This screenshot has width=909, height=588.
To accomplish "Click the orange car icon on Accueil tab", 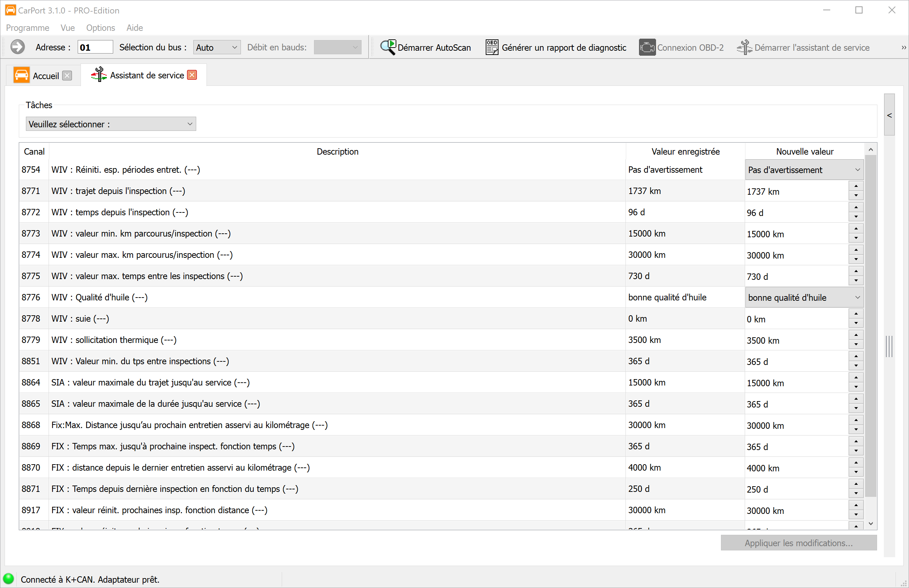I will coord(21,75).
